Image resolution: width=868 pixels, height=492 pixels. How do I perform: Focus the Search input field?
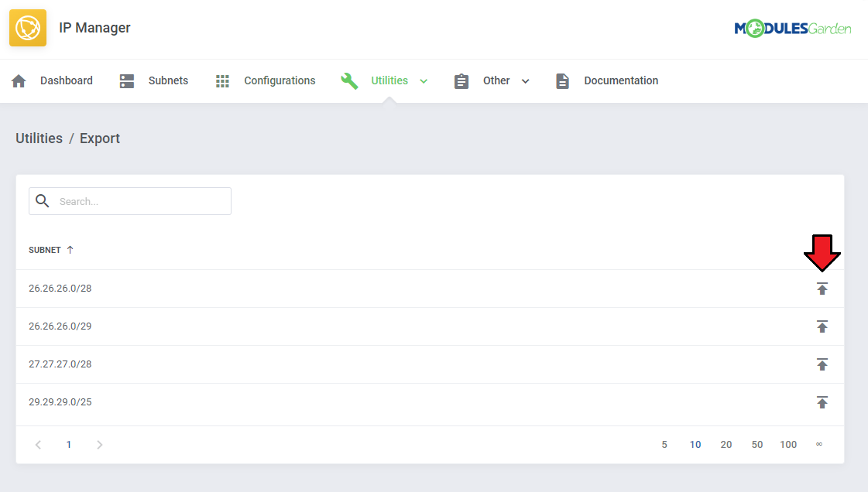[130, 201]
